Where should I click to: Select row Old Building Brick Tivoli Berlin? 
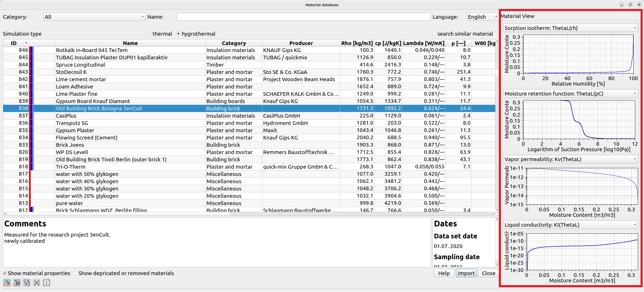tap(249, 159)
